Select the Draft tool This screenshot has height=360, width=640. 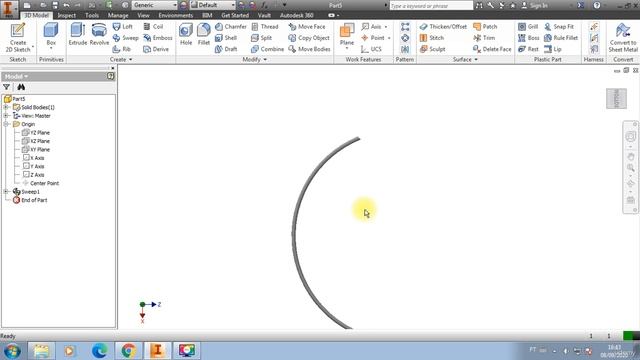pos(226,49)
